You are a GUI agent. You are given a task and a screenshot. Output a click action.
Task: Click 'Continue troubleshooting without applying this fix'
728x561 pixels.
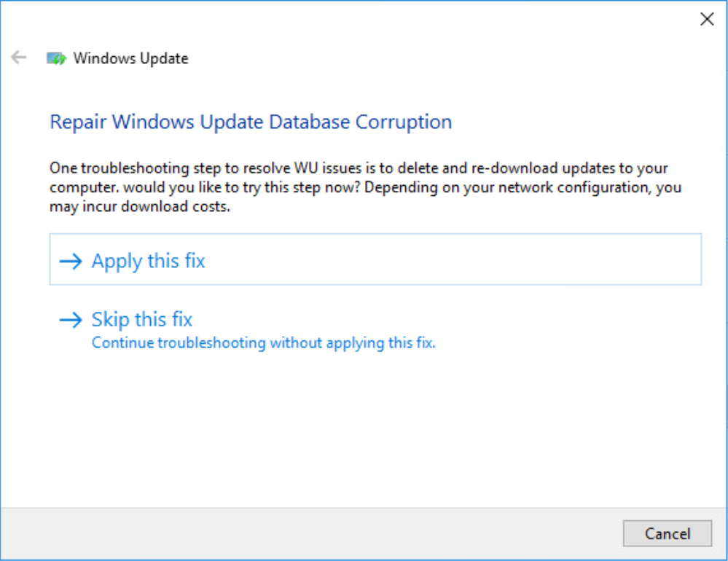pyautogui.click(x=263, y=343)
